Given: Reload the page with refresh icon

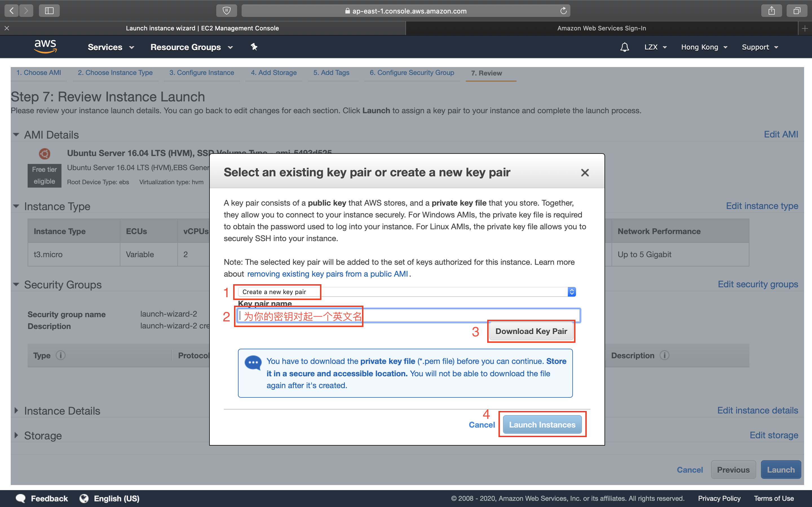Looking at the screenshot, I should click(x=563, y=11).
